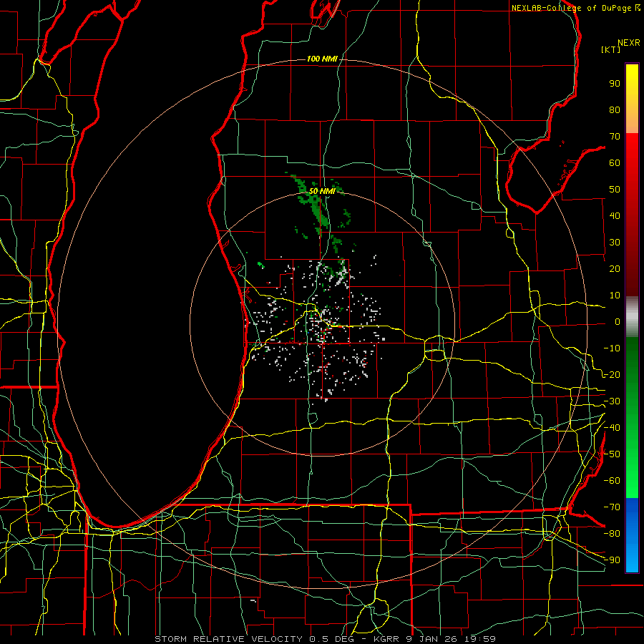This screenshot has height=644, width=644.
Task: Select the 40 value on the velocity scale
Action: point(615,215)
